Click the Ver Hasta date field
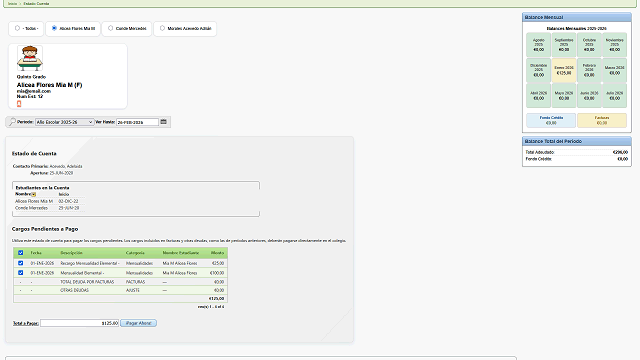640x360 pixels. pos(137,122)
